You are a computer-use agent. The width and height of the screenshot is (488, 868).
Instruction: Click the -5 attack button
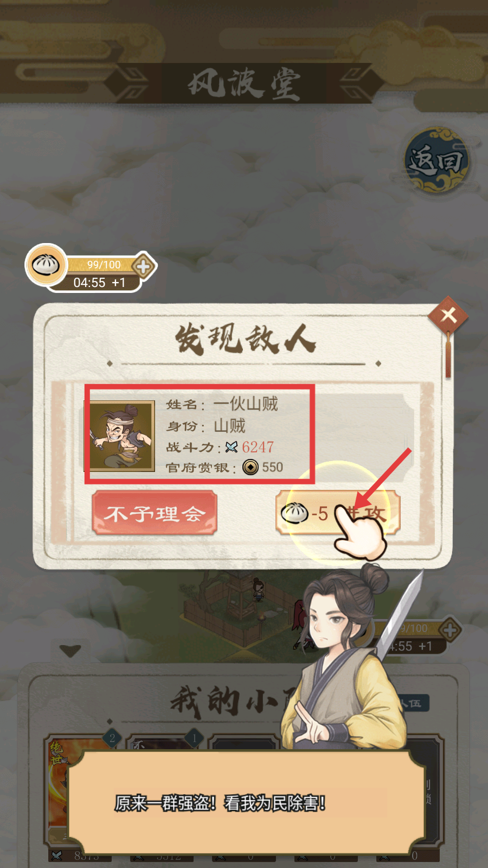click(x=338, y=513)
